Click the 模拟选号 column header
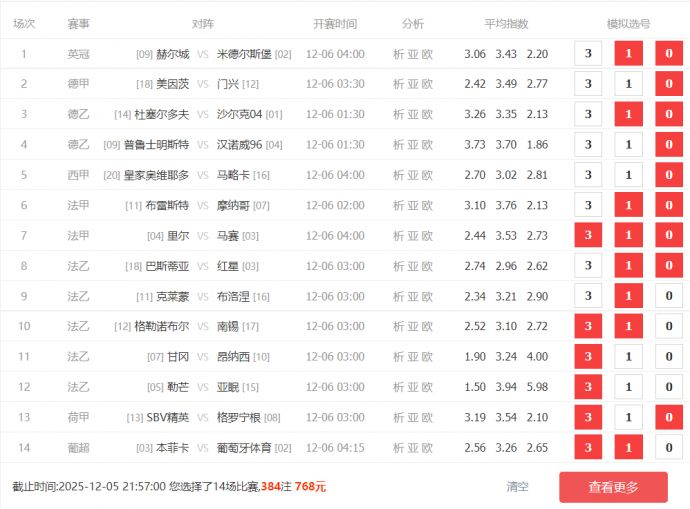Image resolution: width=690 pixels, height=509 pixels. [x=628, y=23]
